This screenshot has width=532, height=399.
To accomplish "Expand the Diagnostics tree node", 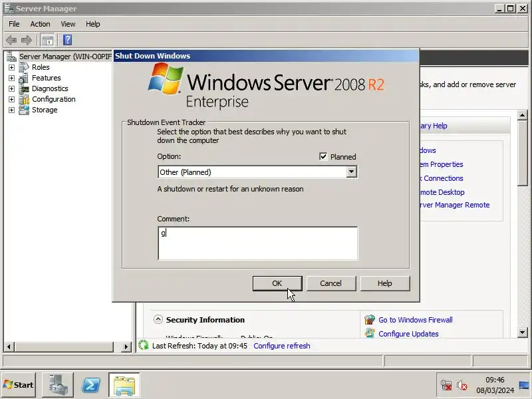I will pyautogui.click(x=11, y=88).
